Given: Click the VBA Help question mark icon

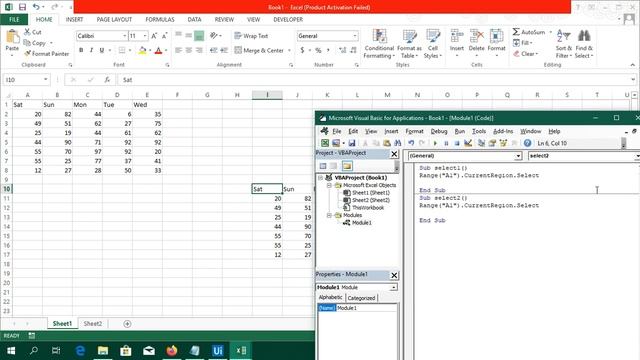Looking at the screenshot, I should (527, 143).
